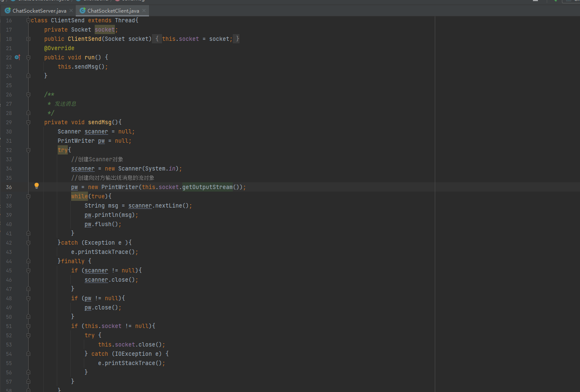Image resolution: width=580 pixels, height=392 pixels.
Task: Collapse the catch block fold marker at line 42
Action: coord(28,243)
